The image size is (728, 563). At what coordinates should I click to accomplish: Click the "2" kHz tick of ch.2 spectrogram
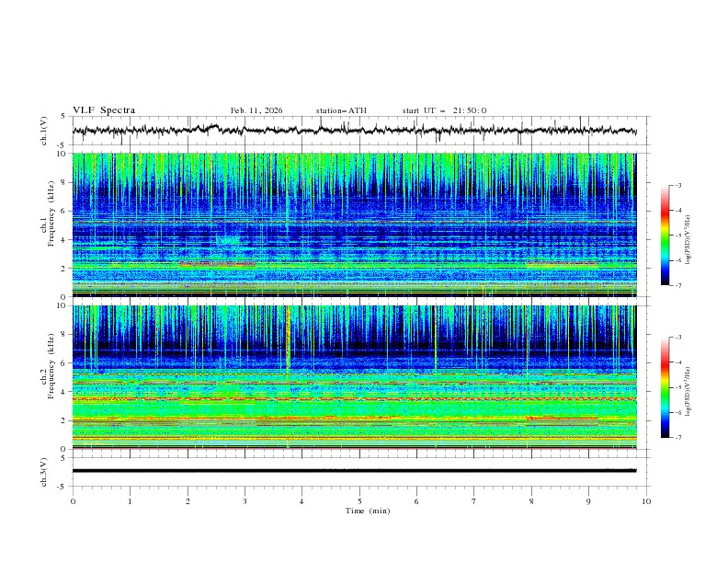(x=65, y=420)
